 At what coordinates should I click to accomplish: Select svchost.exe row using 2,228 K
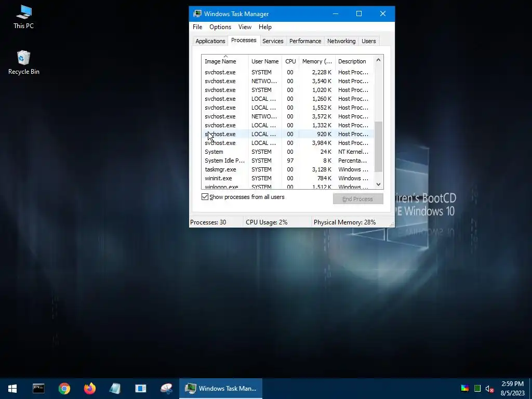point(288,72)
